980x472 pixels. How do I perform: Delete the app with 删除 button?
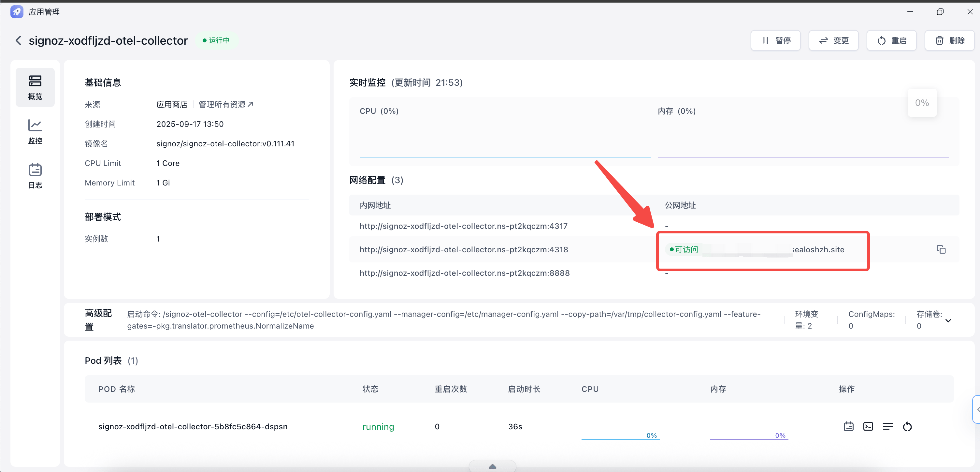coord(949,40)
